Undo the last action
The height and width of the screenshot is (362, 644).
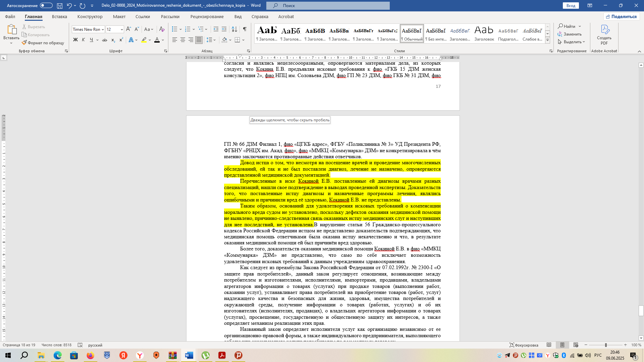click(69, 6)
